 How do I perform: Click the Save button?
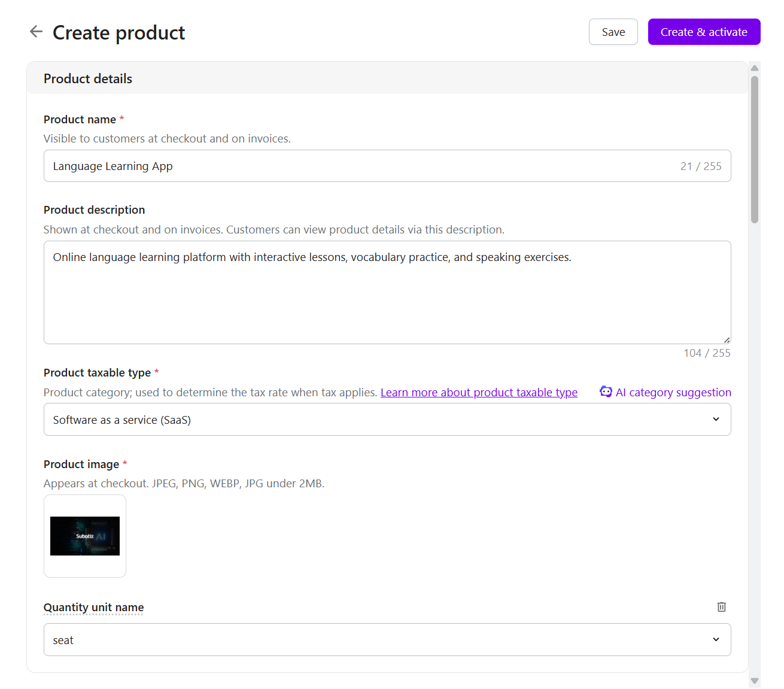(x=613, y=32)
